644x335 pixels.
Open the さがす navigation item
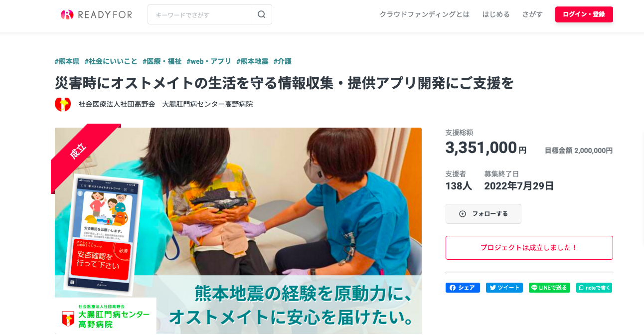pyautogui.click(x=532, y=14)
